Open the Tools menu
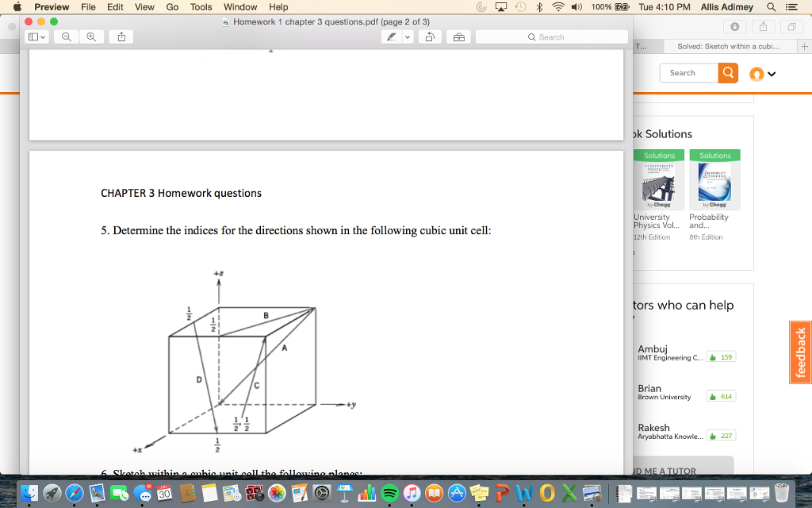Image resolution: width=812 pixels, height=508 pixels. [x=201, y=6]
